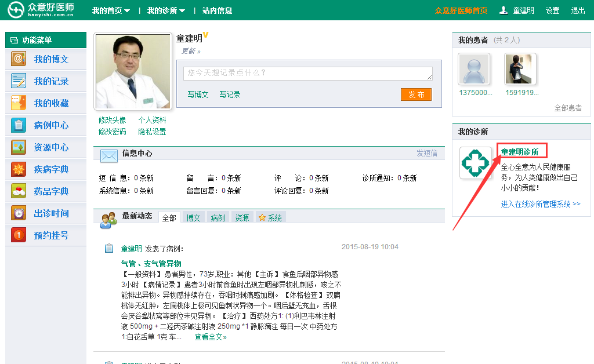Click the 我的收藏 favorites icon
This screenshot has height=364, width=594.
[x=19, y=103]
